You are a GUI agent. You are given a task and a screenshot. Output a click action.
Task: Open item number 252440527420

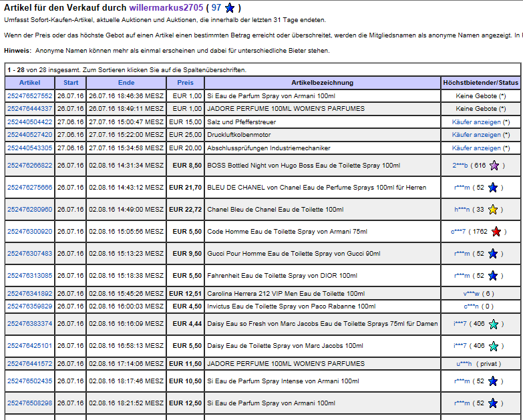coord(29,135)
